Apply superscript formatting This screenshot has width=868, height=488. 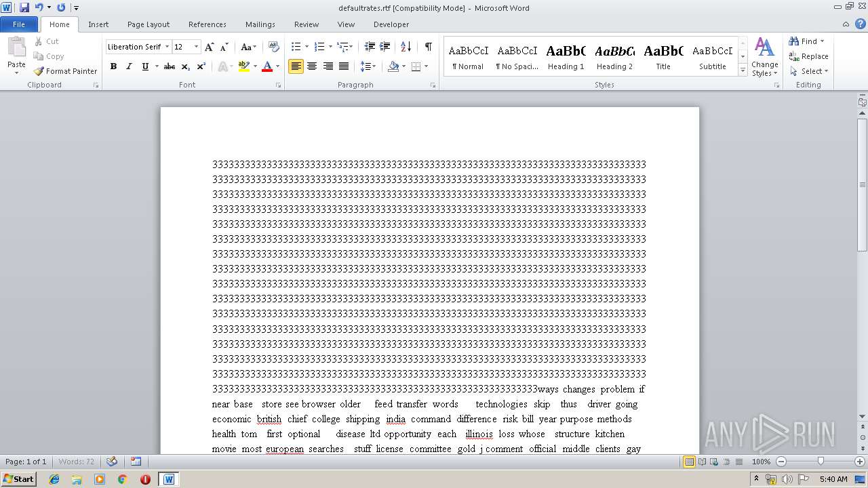201,66
